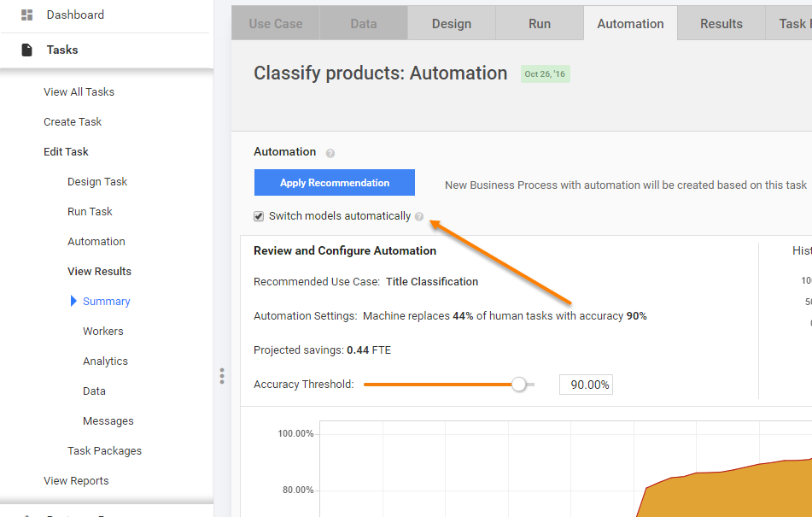Click the blue arrow marker beside Summary

pyautogui.click(x=73, y=301)
